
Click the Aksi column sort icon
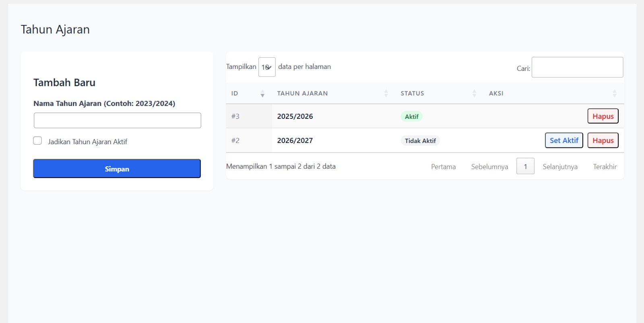tap(614, 93)
